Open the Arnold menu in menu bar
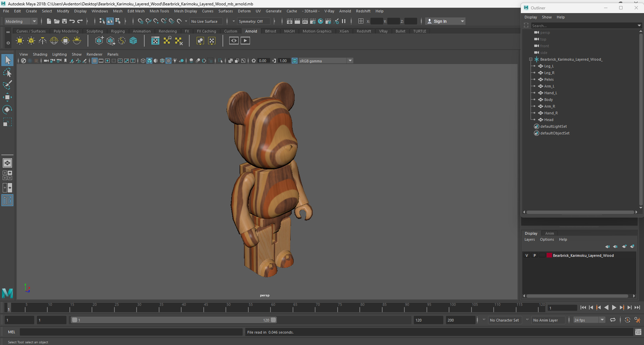644x345 pixels. [x=345, y=11]
